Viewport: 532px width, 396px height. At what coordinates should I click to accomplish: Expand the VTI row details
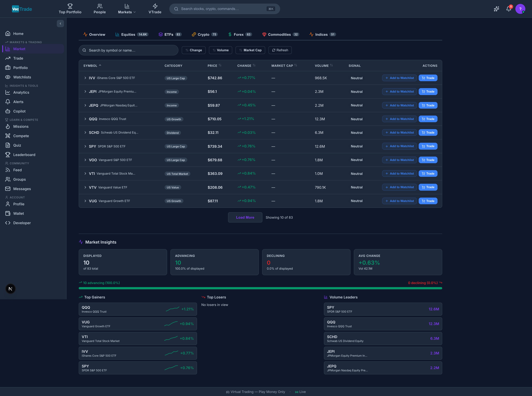pyautogui.click(x=85, y=174)
